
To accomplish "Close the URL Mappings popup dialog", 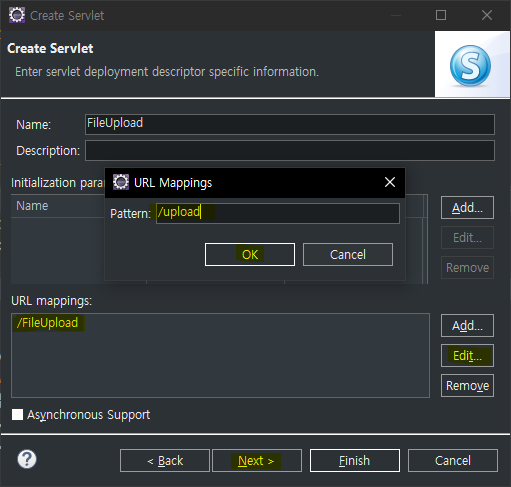I will 390,182.
